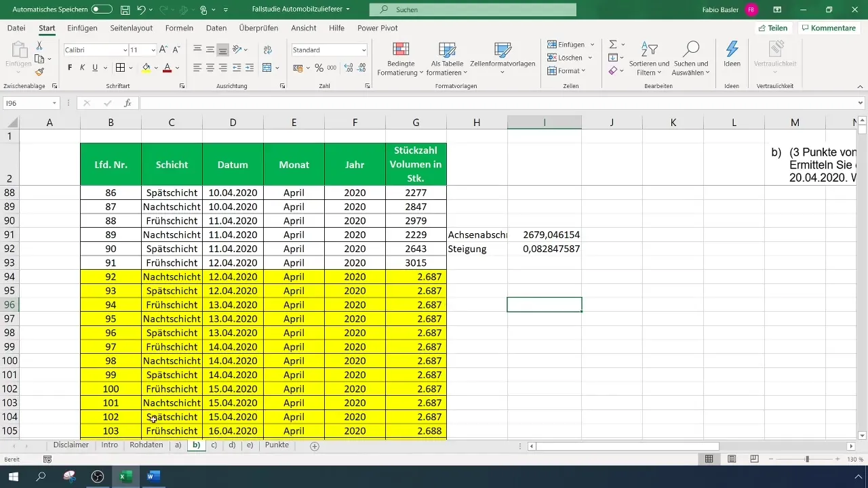Add a new sheet plus icon
The height and width of the screenshot is (488, 868).
coord(314,446)
